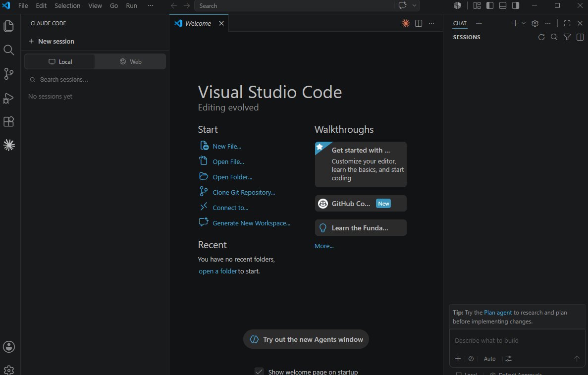
Task: Try out the new Agents window
Action: coord(306,339)
